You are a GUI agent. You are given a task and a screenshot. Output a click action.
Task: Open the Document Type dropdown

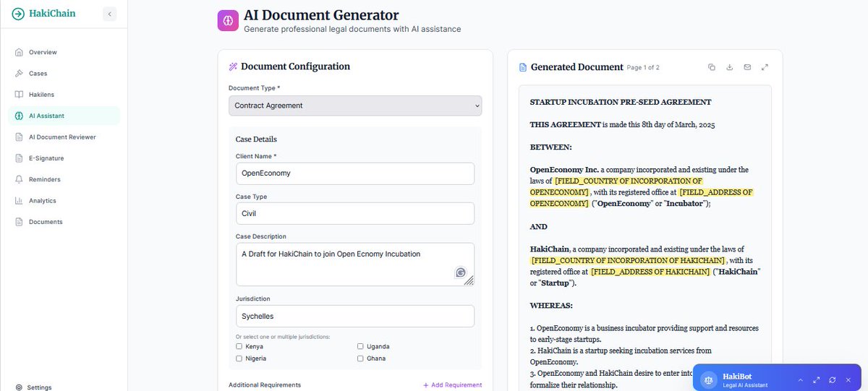355,106
